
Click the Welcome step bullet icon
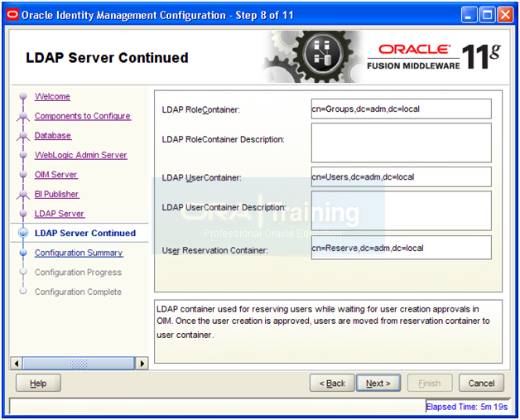[23, 96]
